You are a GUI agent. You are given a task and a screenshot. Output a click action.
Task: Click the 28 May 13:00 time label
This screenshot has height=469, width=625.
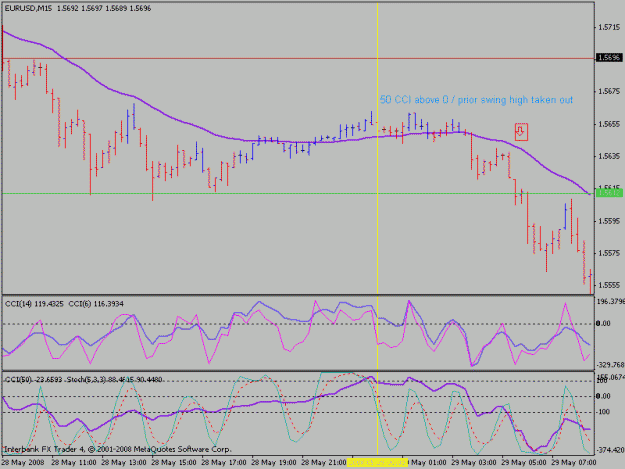click(x=124, y=463)
